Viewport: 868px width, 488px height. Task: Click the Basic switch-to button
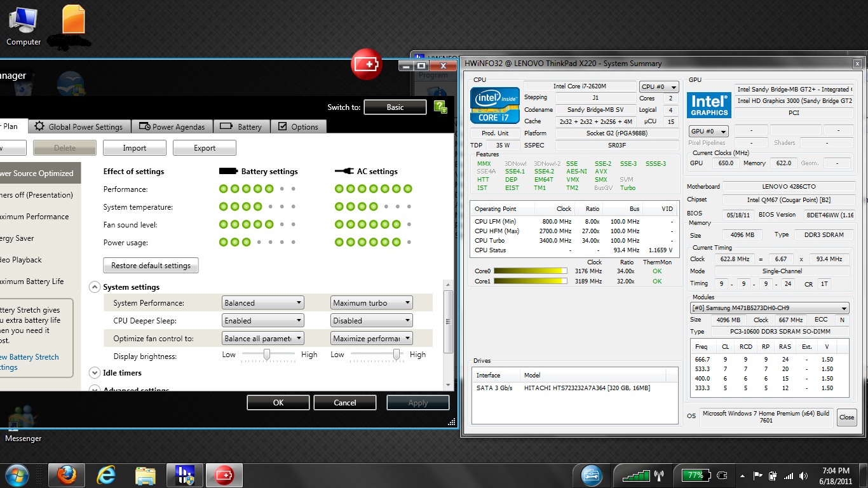(x=395, y=107)
